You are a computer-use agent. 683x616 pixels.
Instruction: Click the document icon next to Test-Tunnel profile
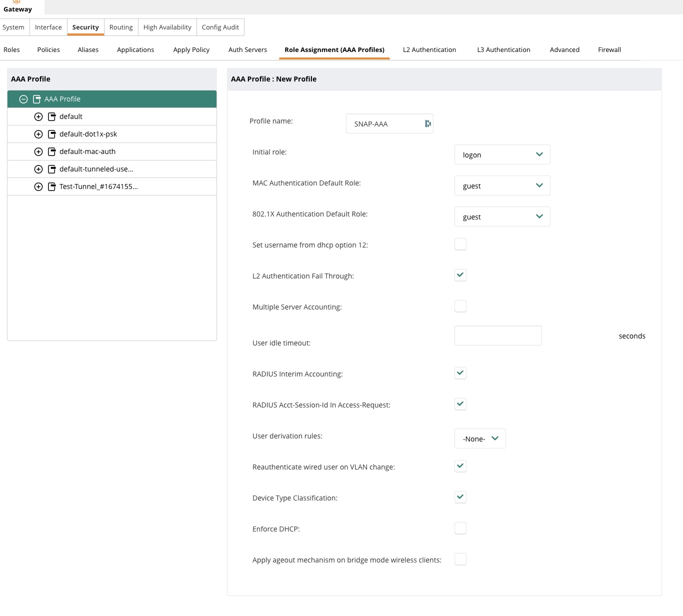pyautogui.click(x=51, y=186)
